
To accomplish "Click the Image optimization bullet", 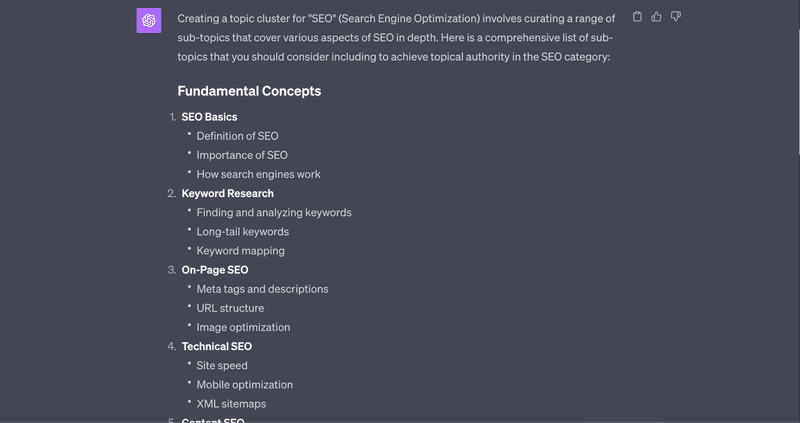I will tap(243, 328).
